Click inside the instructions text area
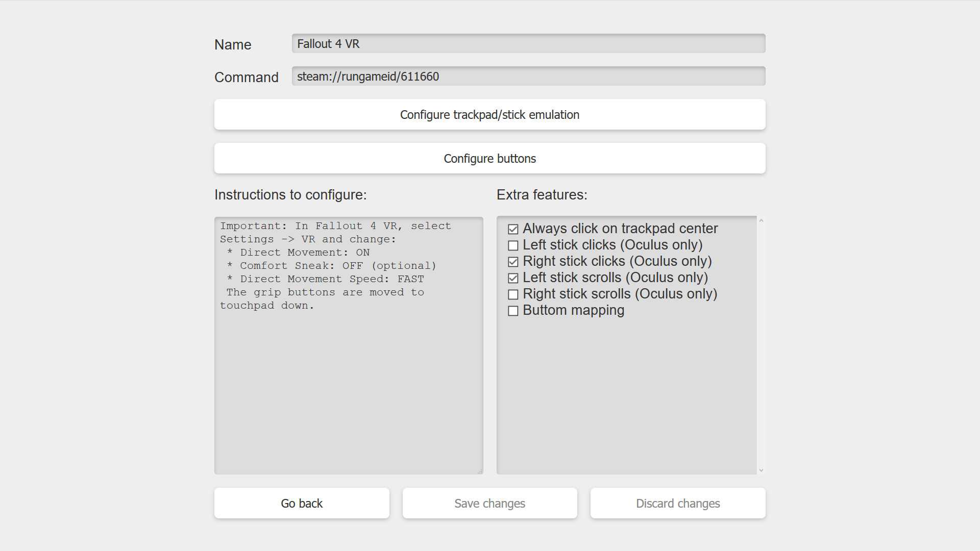980x551 pixels. (349, 345)
